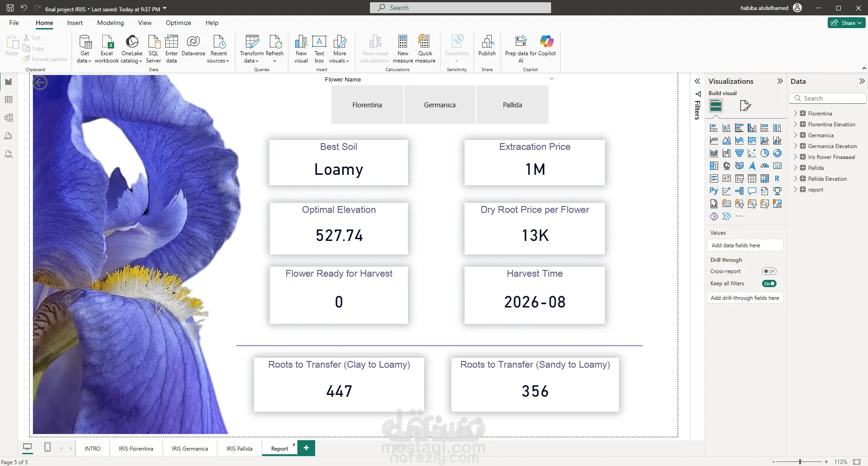Select the R script visual
The height and width of the screenshot is (466, 868).
pos(777,178)
